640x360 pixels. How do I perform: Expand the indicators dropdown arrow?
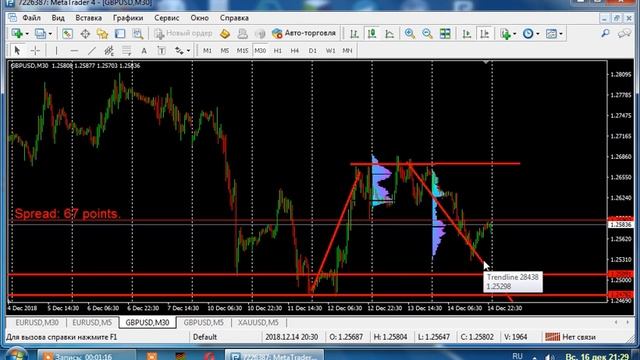[x=514, y=34]
